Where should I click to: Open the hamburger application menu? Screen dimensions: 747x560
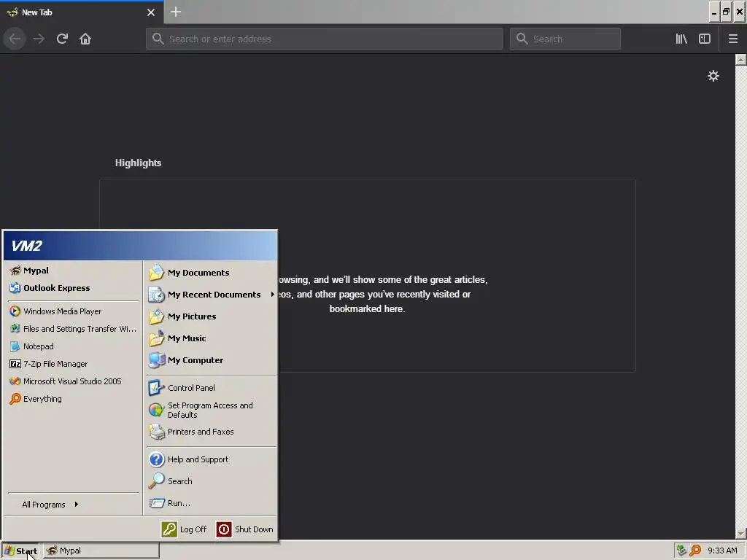pyautogui.click(x=732, y=39)
